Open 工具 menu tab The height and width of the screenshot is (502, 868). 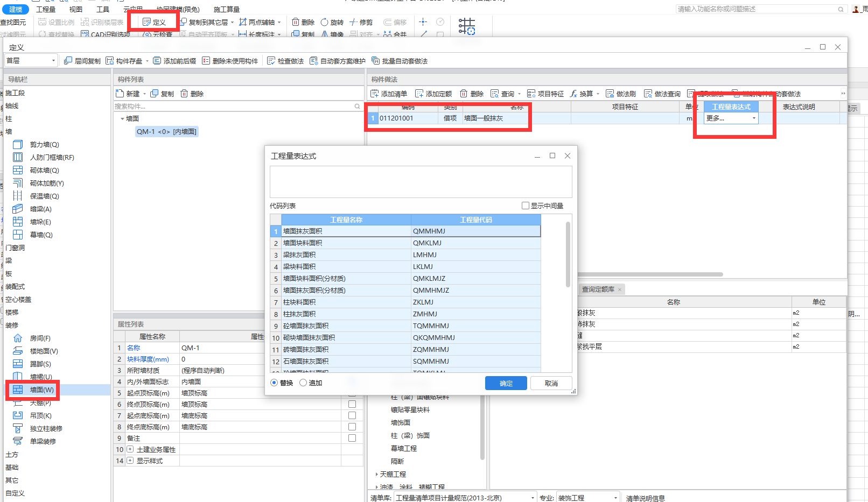pyautogui.click(x=103, y=9)
